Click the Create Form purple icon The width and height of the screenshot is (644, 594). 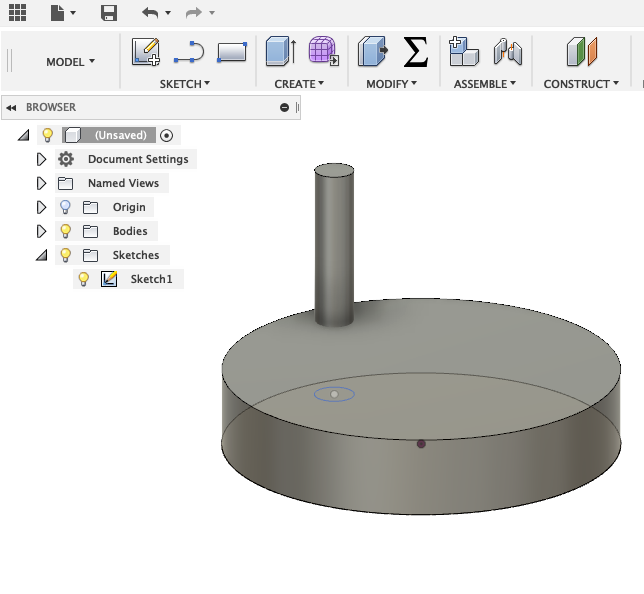tap(324, 51)
